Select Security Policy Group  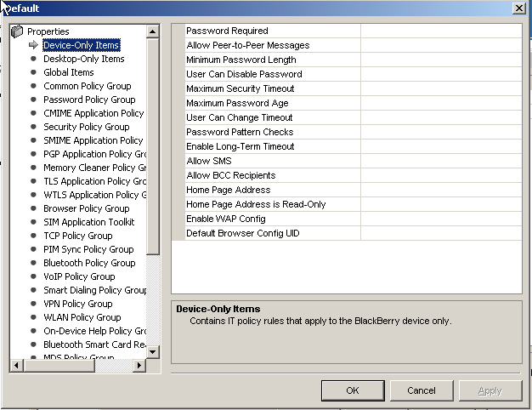click(87, 127)
